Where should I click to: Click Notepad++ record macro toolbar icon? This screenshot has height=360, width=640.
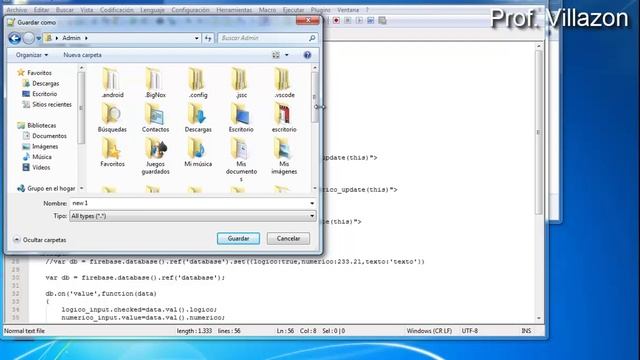336,20
